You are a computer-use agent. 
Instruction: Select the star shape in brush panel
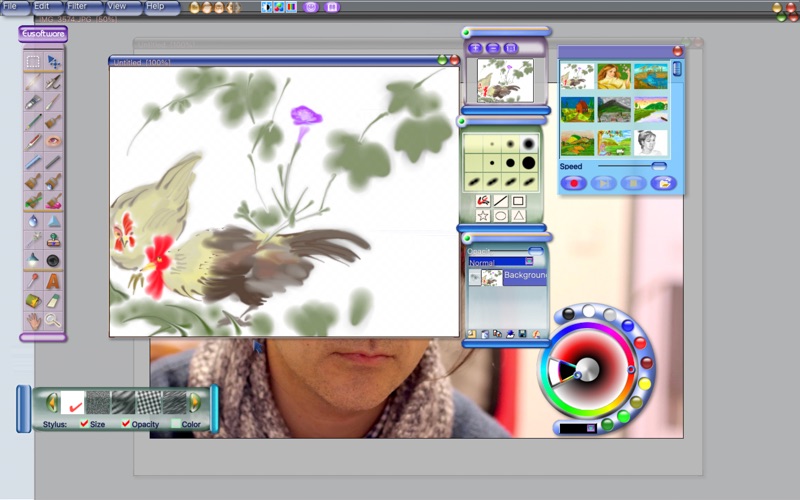point(483,216)
